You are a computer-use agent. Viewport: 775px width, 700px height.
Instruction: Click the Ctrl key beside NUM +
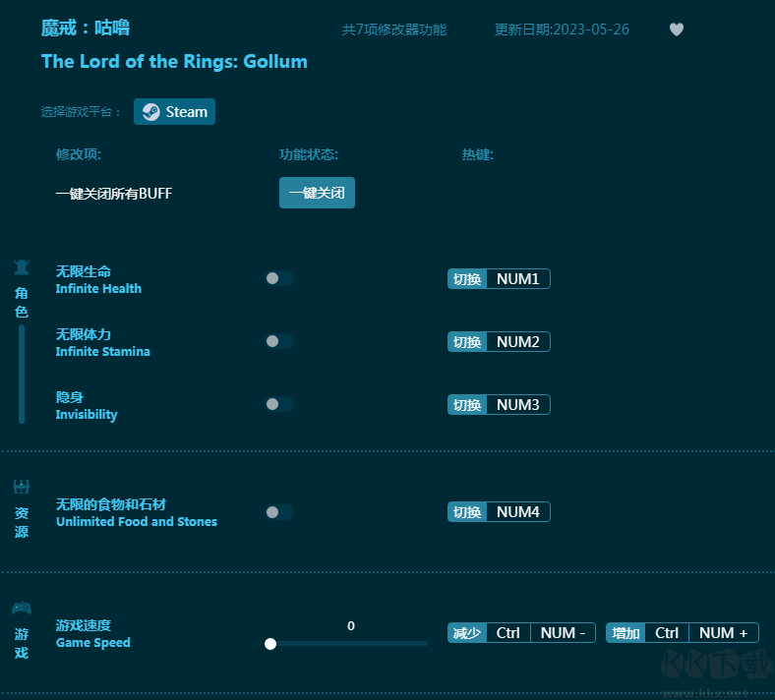tap(667, 633)
